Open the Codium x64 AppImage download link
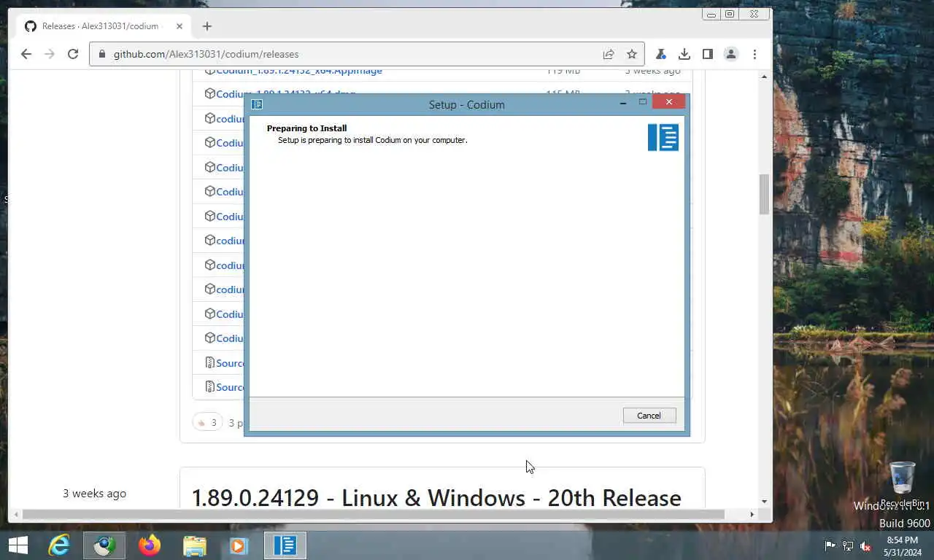Screen dimensions: 934x560 [x=299, y=71]
